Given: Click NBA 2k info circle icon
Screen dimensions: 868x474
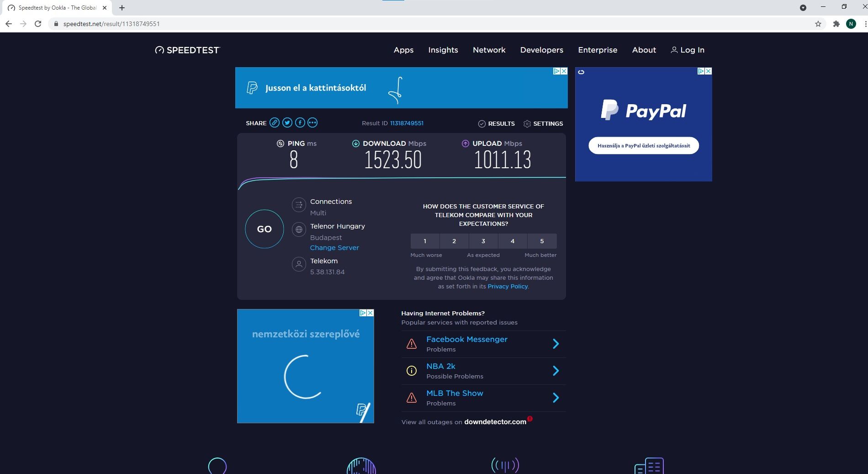Looking at the screenshot, I should point(412,371).
